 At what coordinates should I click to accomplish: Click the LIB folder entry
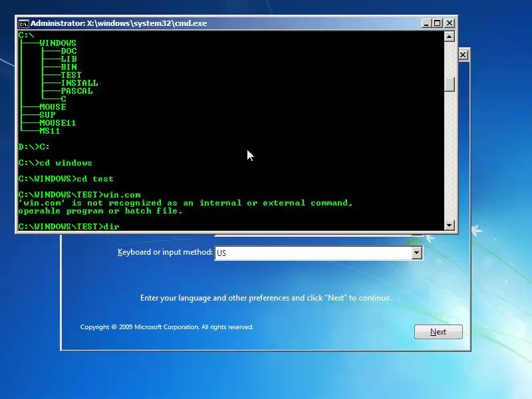coord(69,59)
